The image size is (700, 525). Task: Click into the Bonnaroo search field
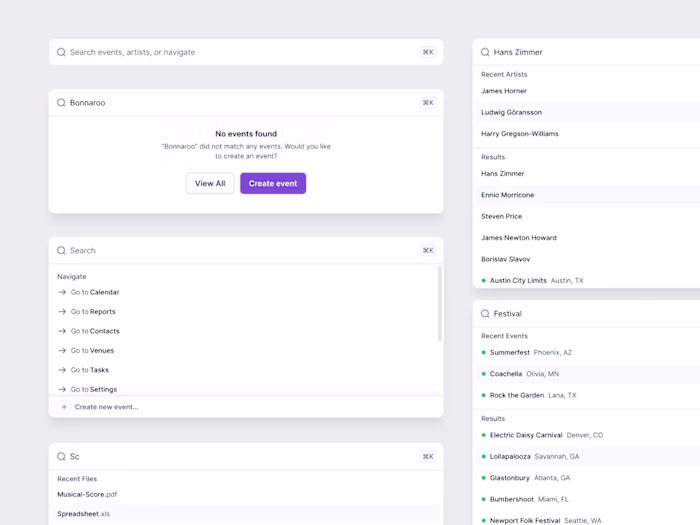pos(246,103)
